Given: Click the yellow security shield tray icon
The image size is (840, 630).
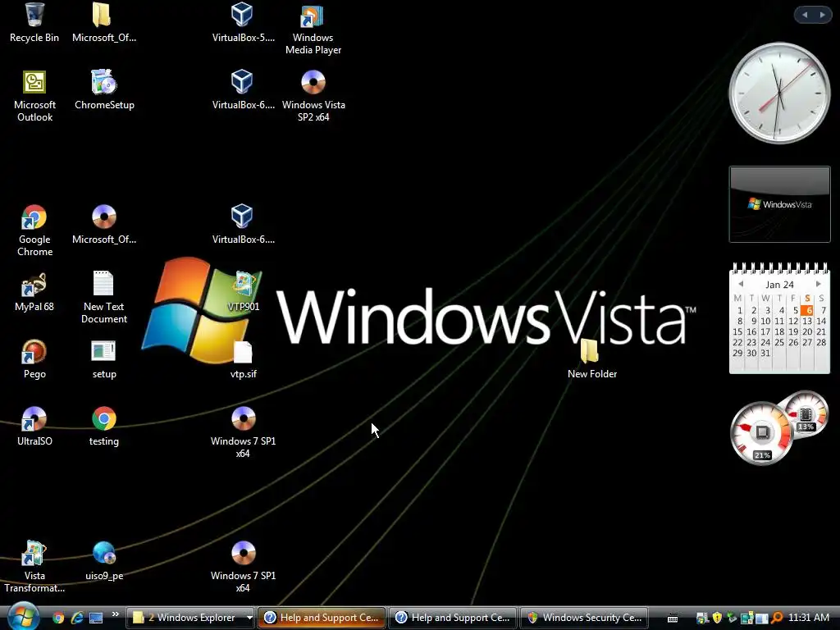Looking at the screenshot, I should tap(717, 618).
